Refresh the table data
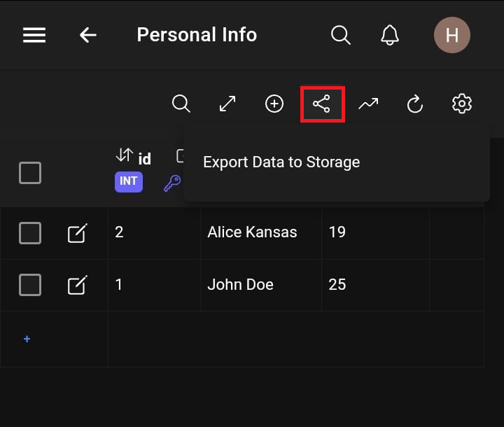The width and height of the screenshot is (504, 427). pos(415,104)
